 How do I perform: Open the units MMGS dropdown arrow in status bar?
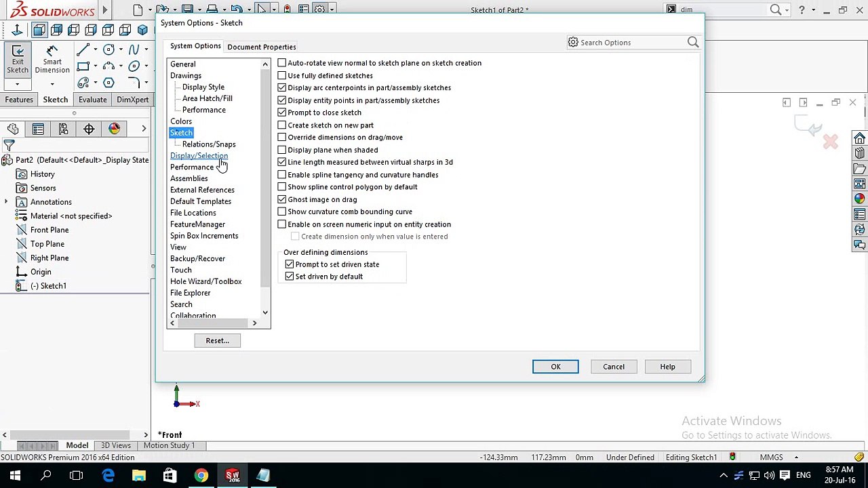796,457
